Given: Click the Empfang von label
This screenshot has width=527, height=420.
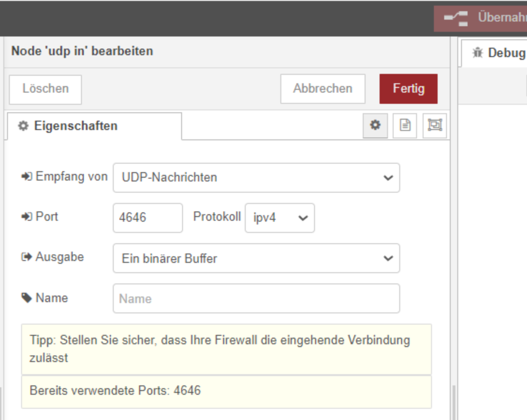Looking at the screenshot, I should coord(71,177).
